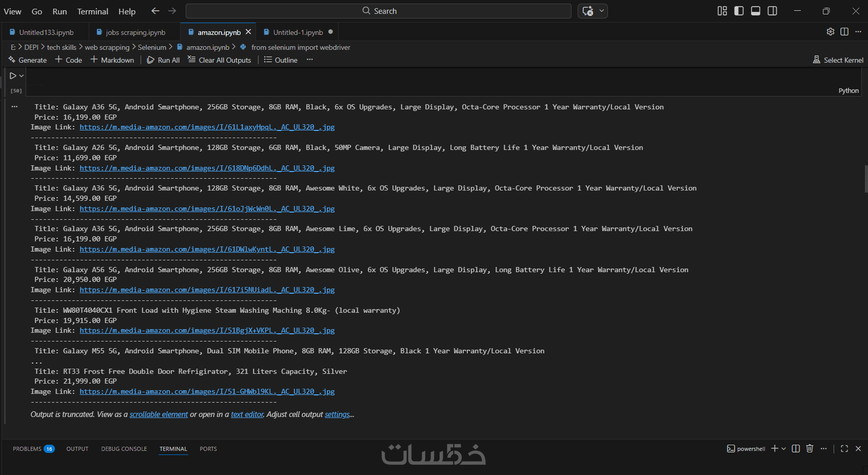Screen dimensions: 868x475
Task: Go forward using the navigation arrow
Action: pos(172,11)
